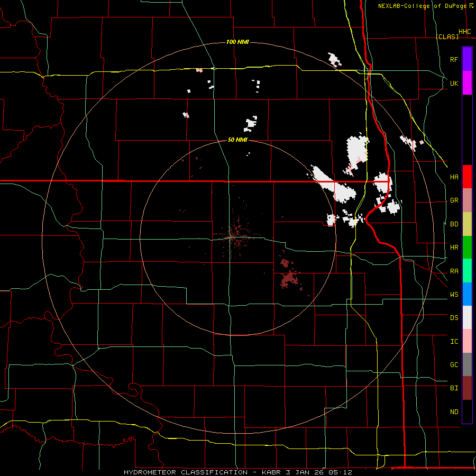The image size is (476, 476).
Task: Click the 'UK' legend label
Action: tap(454, 83)
